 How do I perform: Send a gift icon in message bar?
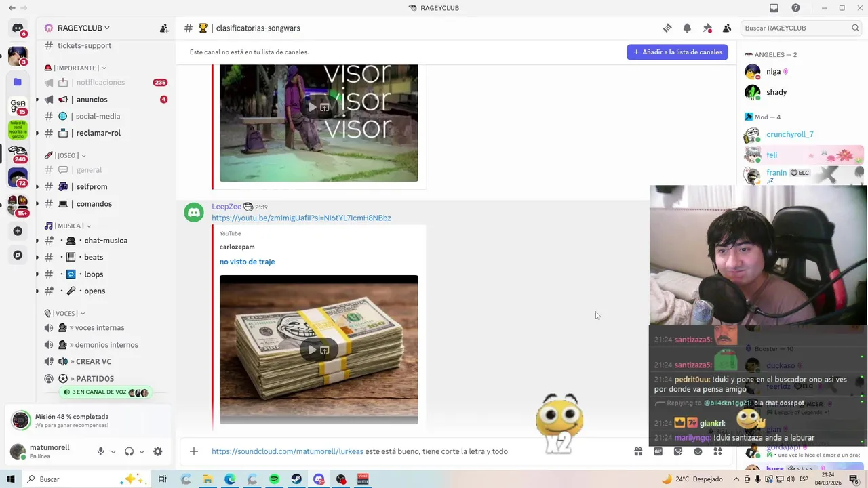pyautogui.click(x=638, y=451)
